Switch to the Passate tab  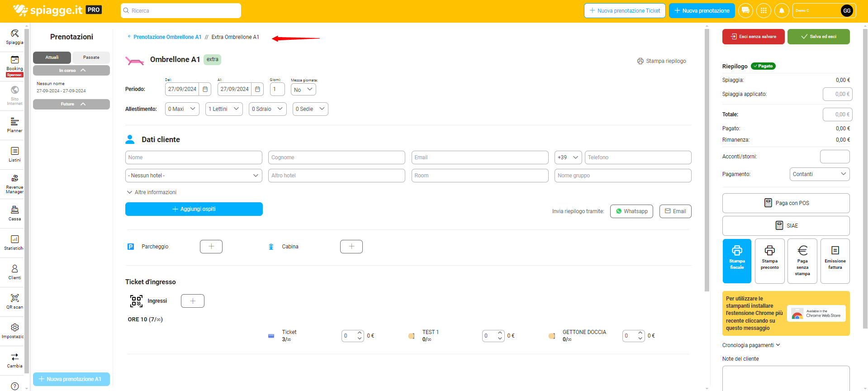(x=91, y=57)
